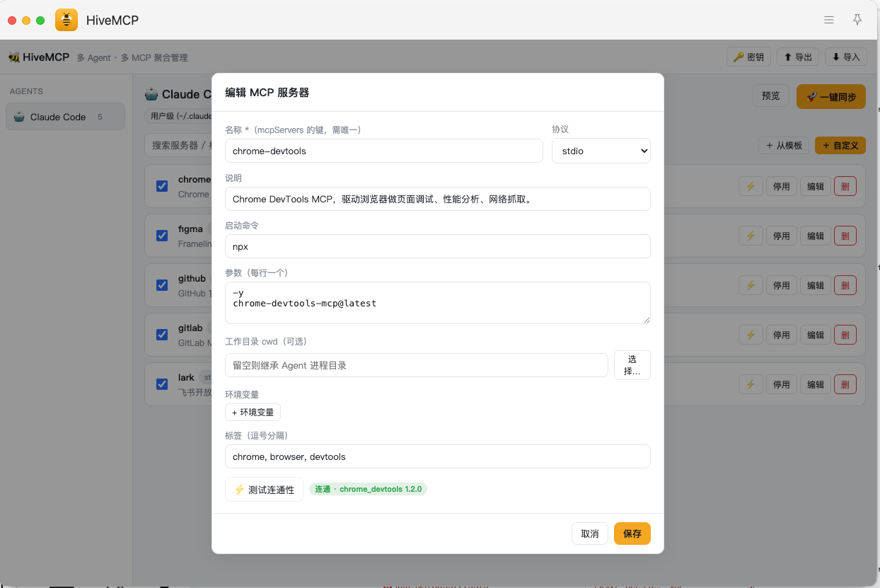The height and width of the screenshot is (588, 880).
Task: Click the 启动命令 npx command field
Action: pos(438,246)
